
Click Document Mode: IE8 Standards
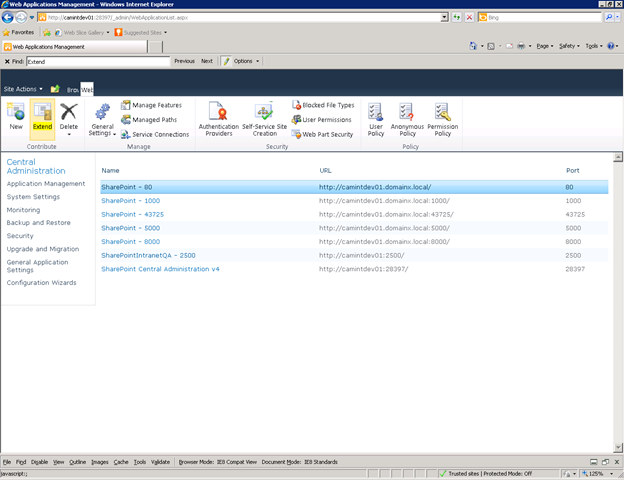299,462
